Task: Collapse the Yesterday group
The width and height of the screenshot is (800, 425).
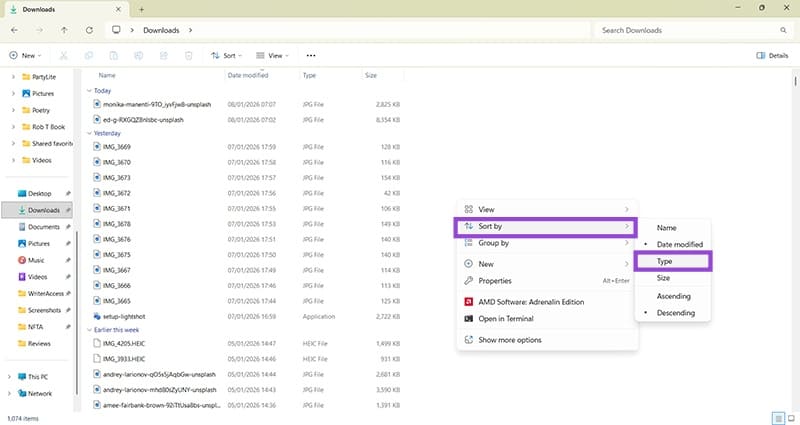Action: coord(89,133)
